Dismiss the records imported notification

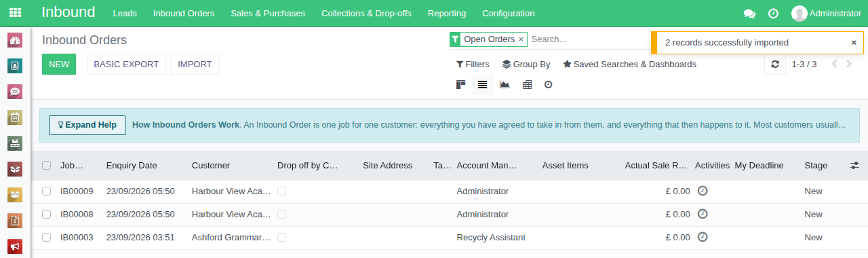[854, 42]
